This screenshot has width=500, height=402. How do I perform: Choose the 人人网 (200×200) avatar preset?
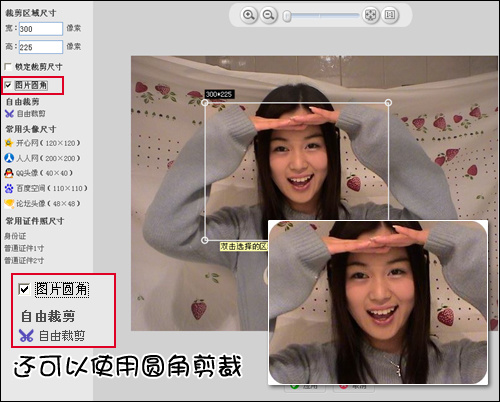tap(42, 158)
